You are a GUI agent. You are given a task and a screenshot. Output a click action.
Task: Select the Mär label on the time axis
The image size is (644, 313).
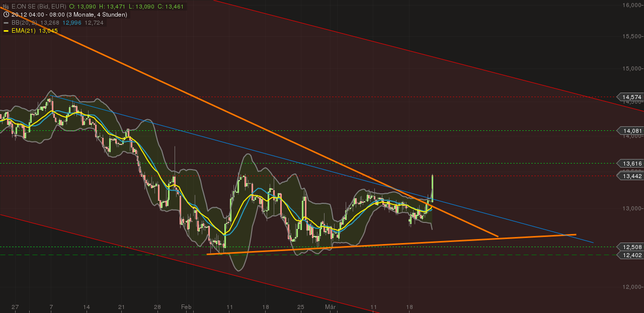click(x=330, y=306)
